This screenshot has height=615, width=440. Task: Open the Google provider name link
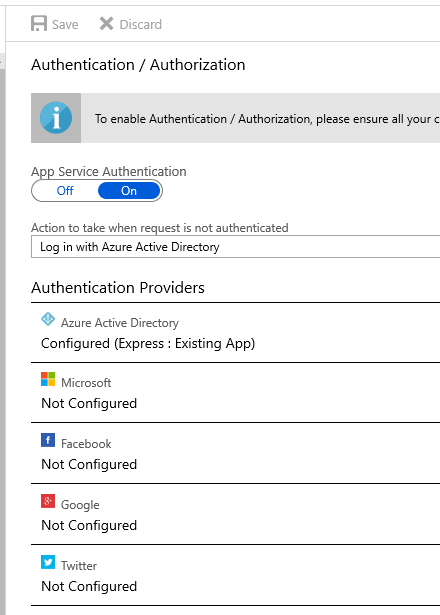point(80,505)
